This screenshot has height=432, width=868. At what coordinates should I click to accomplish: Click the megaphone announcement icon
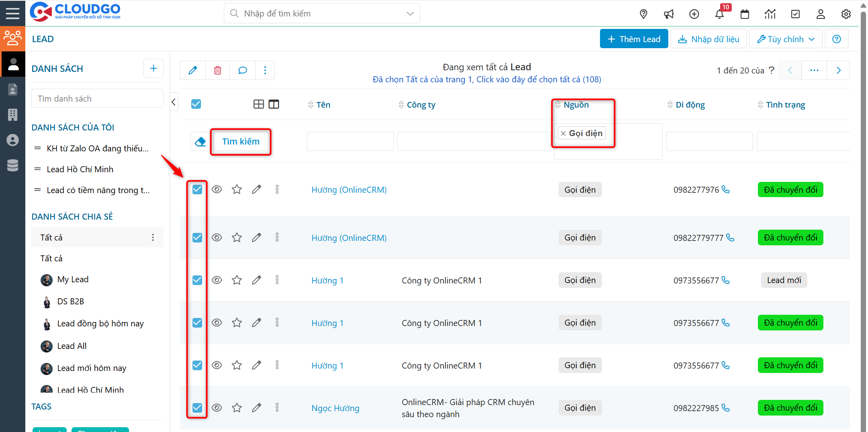pyautogui.click(x=669, y=14)
